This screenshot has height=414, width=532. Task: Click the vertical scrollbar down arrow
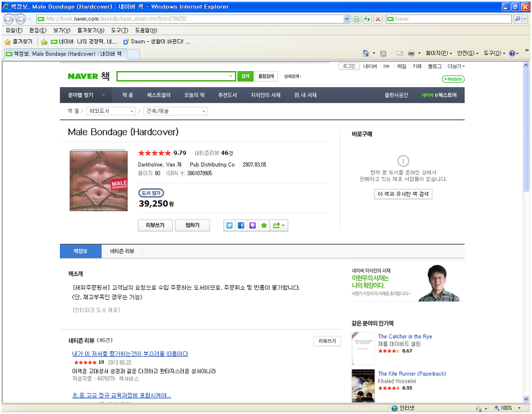click(526, 399)
